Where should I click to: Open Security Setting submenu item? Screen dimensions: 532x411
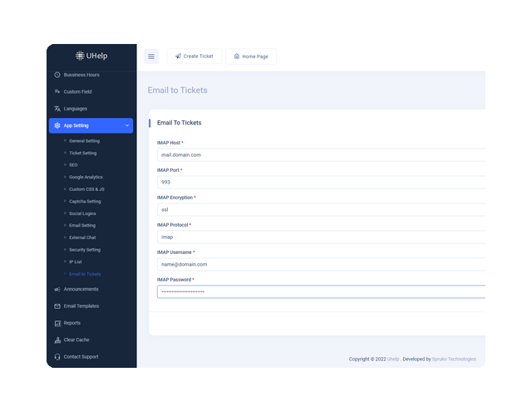coord(85,250)
